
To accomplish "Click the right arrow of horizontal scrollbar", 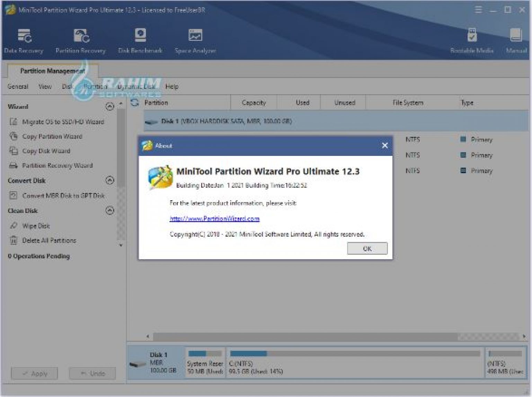I will click(x=524, y=336).
